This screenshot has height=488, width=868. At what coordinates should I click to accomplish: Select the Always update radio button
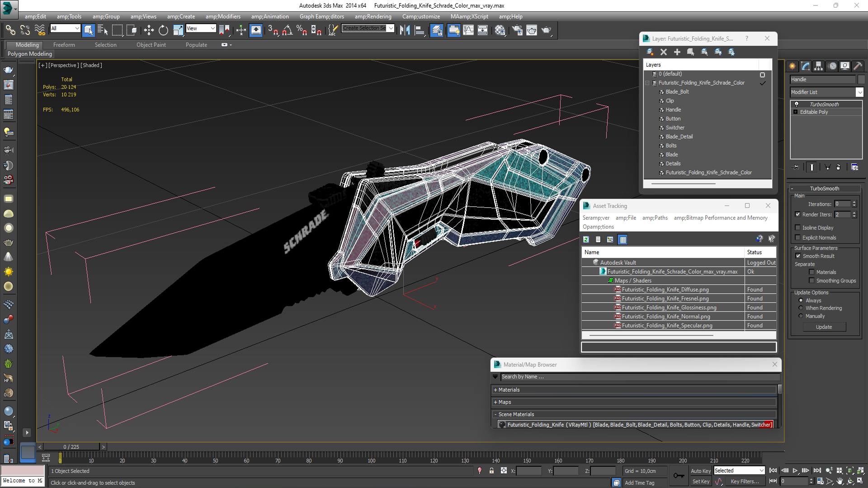[x=801, y=300]
